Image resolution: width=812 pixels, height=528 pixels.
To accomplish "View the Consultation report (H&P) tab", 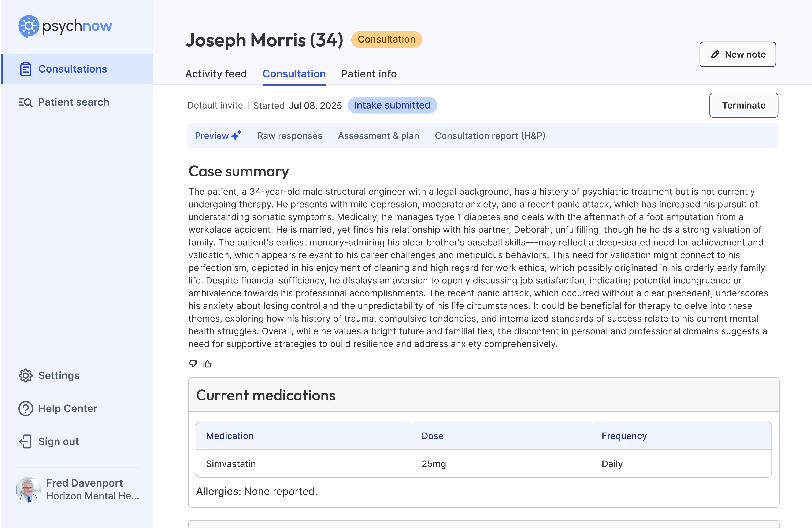I will [x=490, y=136].
